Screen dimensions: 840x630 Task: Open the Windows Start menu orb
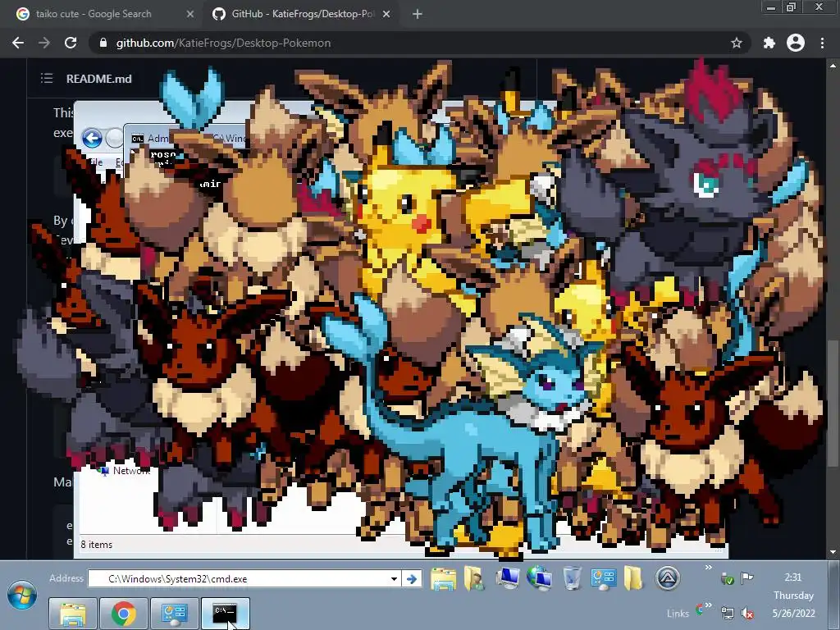coord(22,595)
